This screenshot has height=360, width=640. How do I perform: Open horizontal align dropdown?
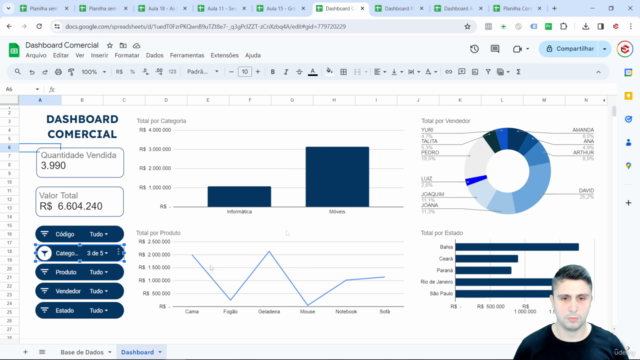[x=380, y=72]
